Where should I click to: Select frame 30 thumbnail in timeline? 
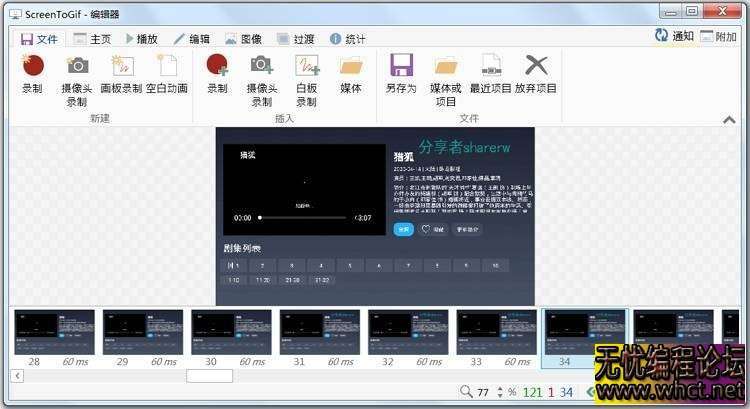[231, 333]
